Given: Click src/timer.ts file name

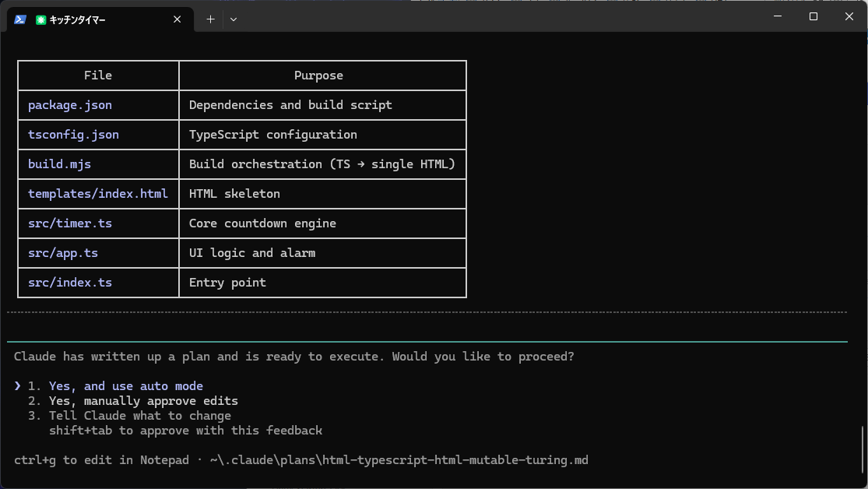Looking at the screenshot, I should click(x=70, y=223).
